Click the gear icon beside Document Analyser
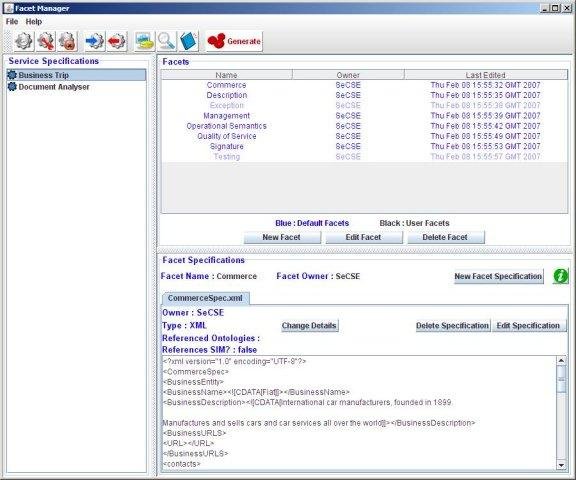The image size is (576, 480). (x=12, y=87)
